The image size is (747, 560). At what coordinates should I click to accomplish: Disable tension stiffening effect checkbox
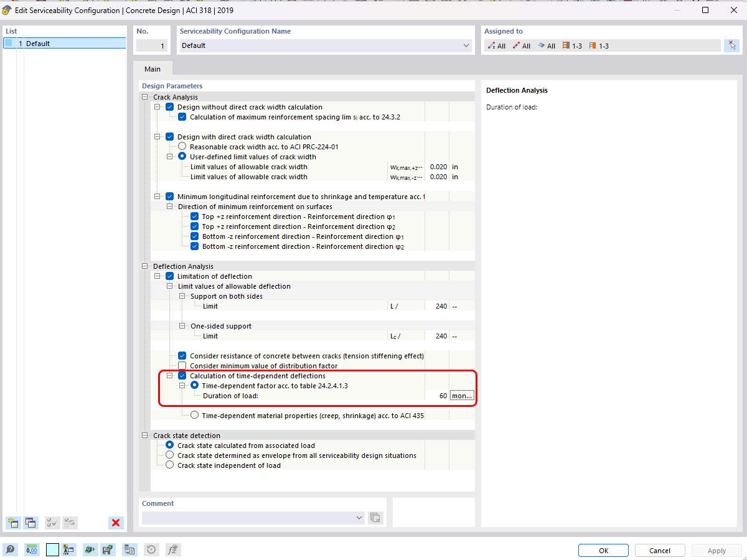coord(182,355)
